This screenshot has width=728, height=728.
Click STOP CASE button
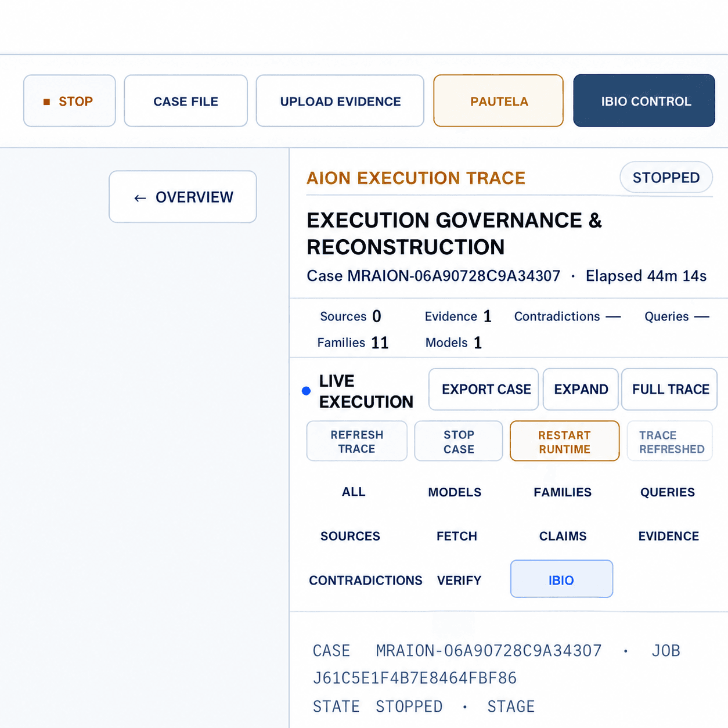459,441
